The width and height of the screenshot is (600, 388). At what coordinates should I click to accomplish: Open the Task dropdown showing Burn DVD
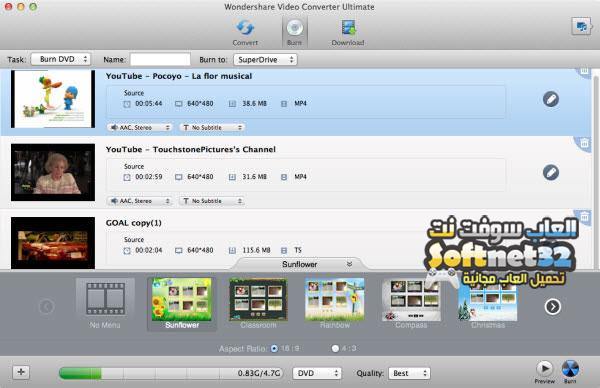60,59
